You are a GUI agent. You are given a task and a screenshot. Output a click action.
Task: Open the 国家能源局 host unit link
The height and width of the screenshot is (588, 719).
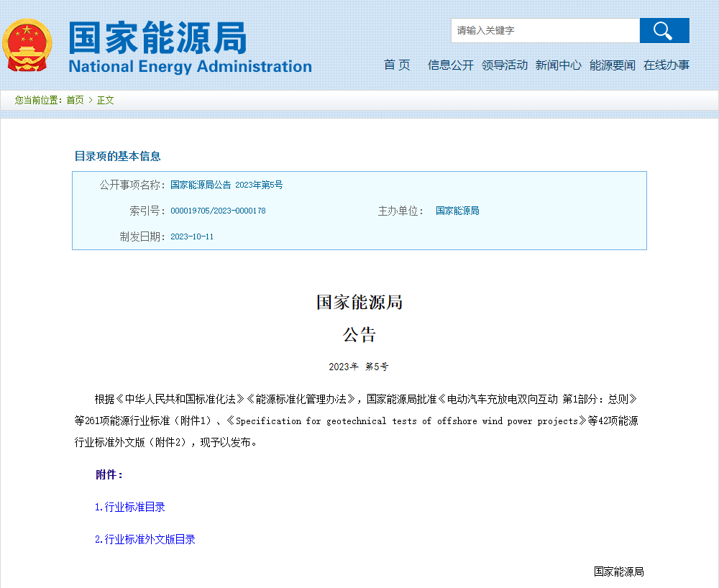tap(457, 210)
